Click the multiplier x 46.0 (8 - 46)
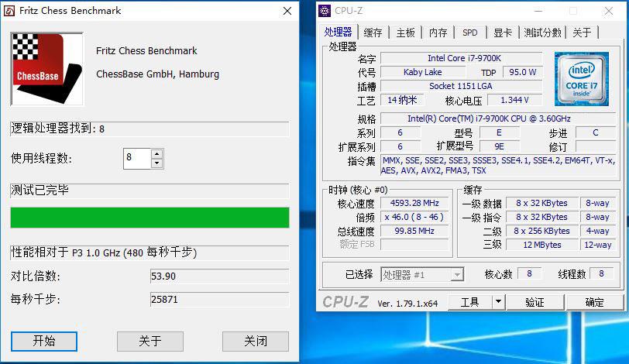 414,218
